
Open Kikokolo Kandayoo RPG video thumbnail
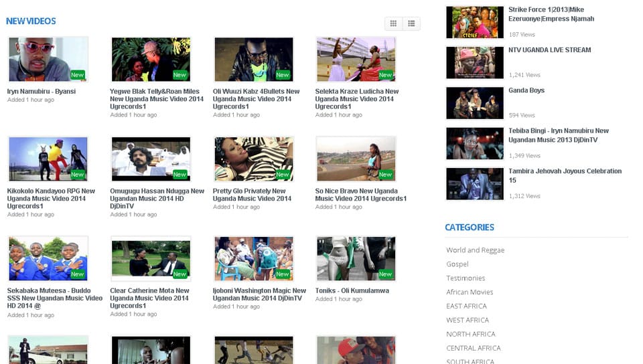coord(48,159)
